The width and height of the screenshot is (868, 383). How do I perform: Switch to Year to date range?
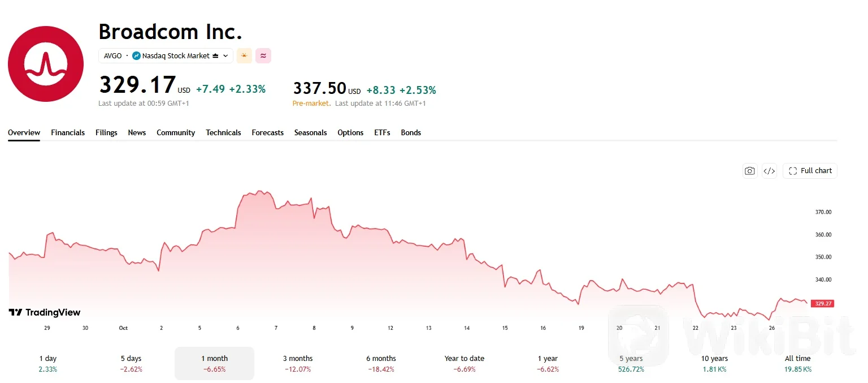pyautogui.click(x=465, y=363)
